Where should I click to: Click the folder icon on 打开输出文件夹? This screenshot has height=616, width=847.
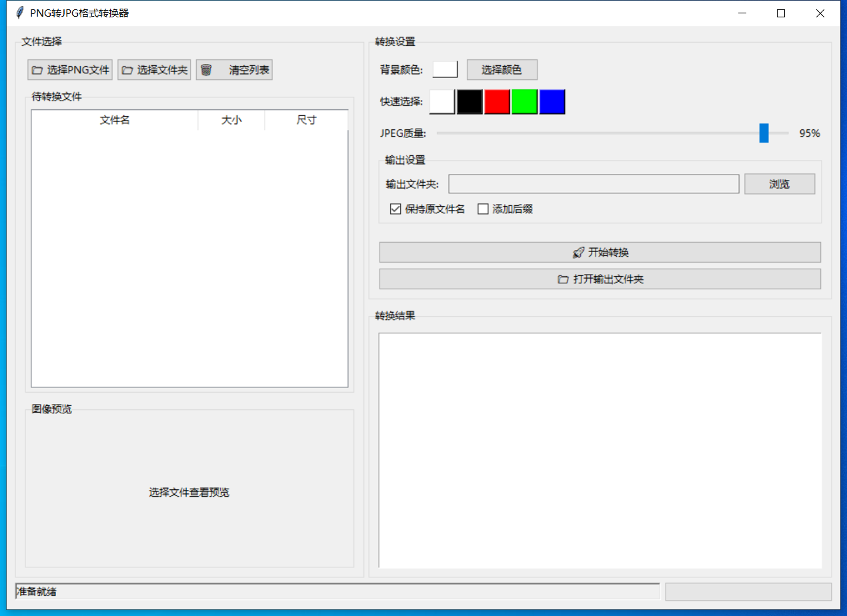click(x=563, y=279)
